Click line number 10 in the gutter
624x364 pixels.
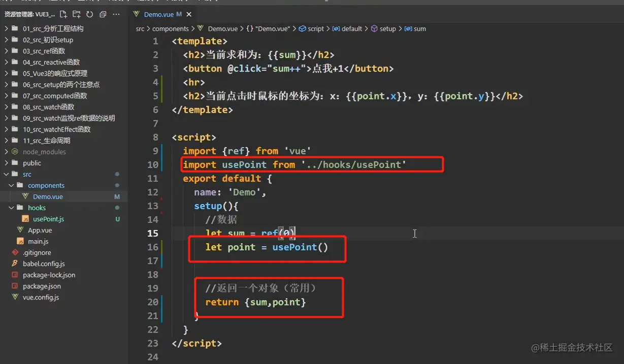pyautogui.click(x=153, y=164)
